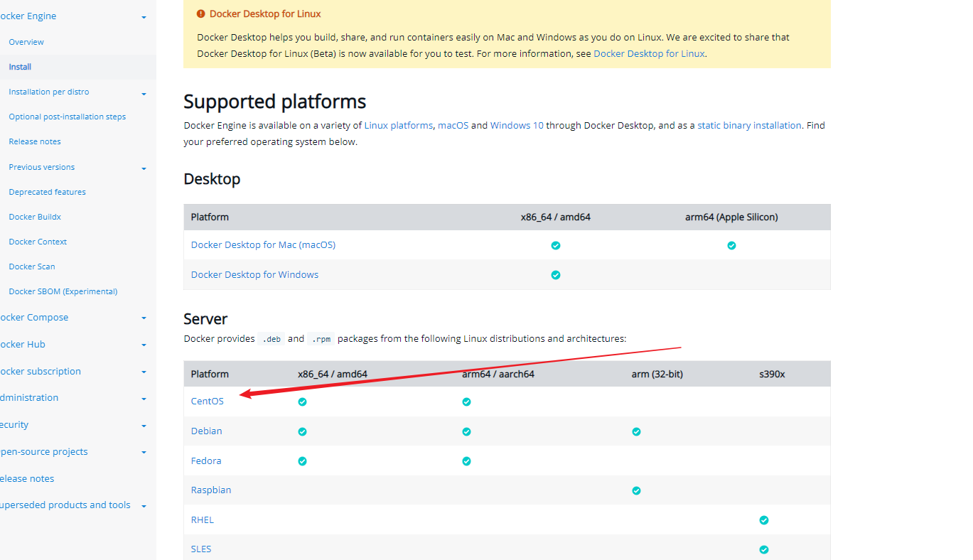
Task: Click Debian x86_64 / amd64 checkmark
Action: coord(302,431)
